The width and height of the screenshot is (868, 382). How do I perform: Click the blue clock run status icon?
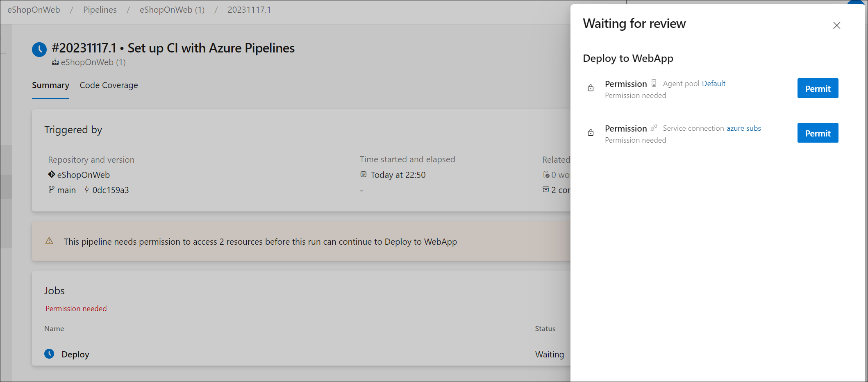click(x=39, y=50)
